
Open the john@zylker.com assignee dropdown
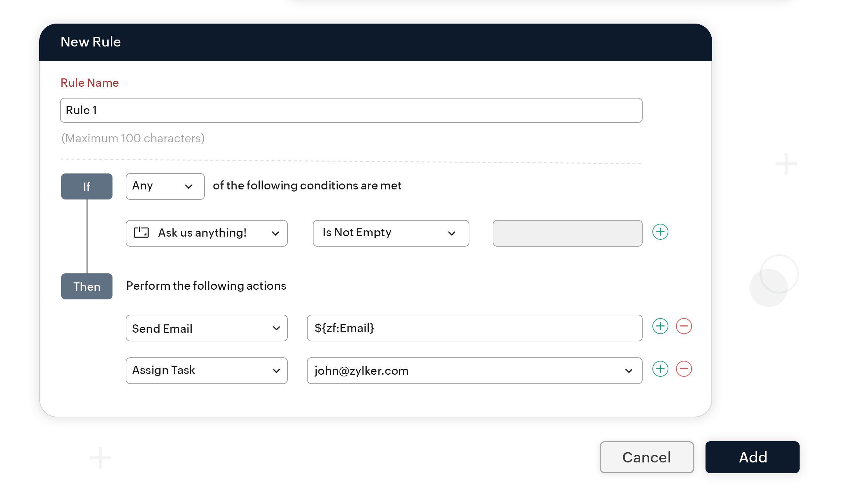[x=629, y=371]
